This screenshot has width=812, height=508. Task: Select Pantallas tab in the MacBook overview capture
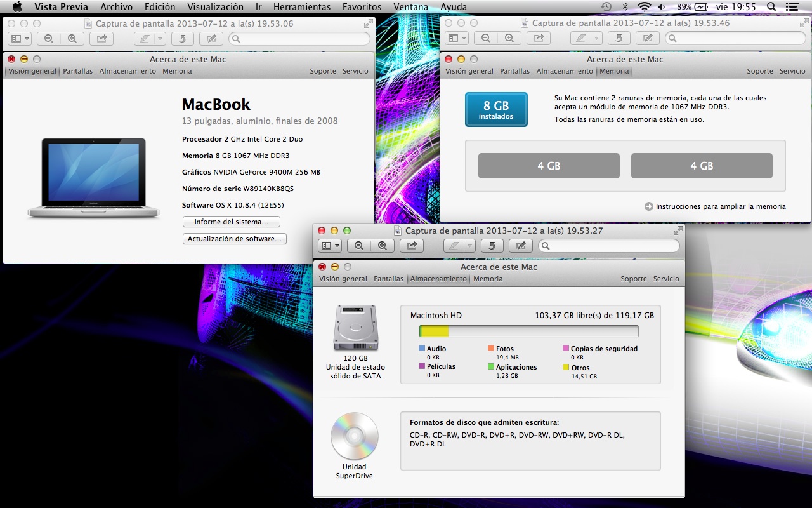77,71
